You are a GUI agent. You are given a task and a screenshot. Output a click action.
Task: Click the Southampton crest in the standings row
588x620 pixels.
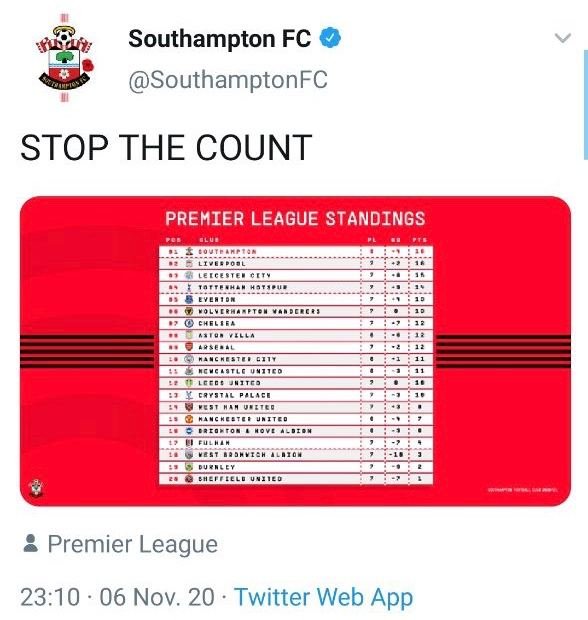pos(189,251)
